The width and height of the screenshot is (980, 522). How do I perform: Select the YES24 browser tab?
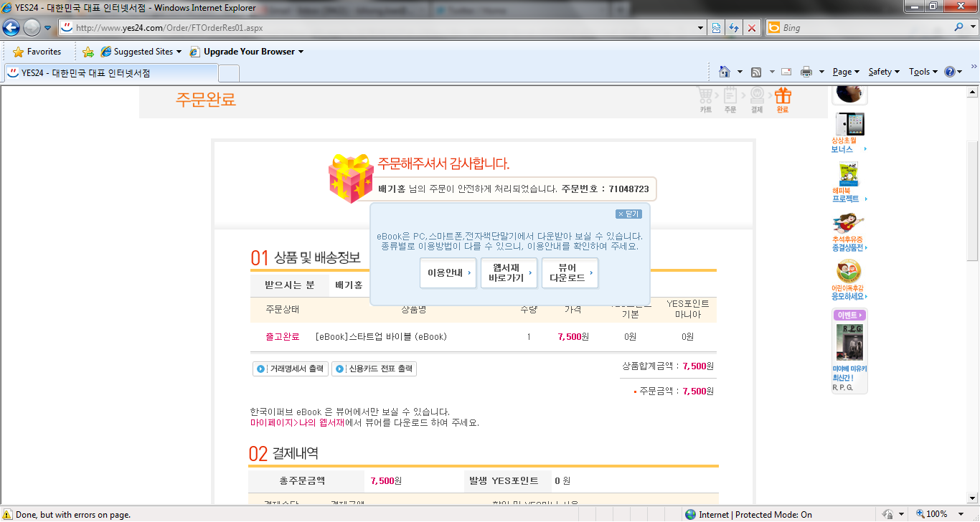coord(110,72)
